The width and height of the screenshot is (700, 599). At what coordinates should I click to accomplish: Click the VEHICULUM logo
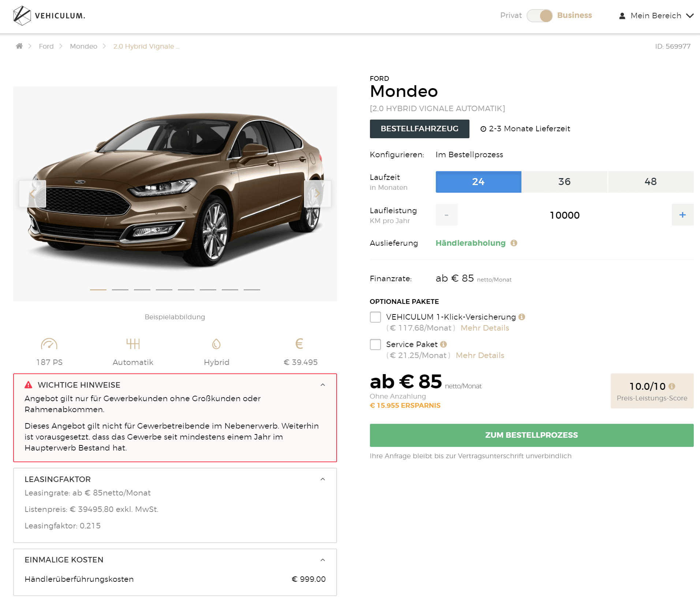(49, 16)
